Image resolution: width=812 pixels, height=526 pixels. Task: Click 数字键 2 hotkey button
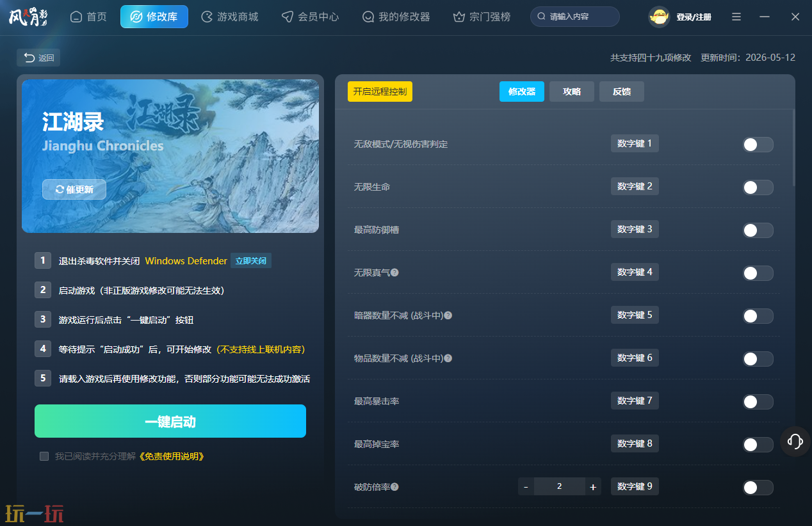635,186
